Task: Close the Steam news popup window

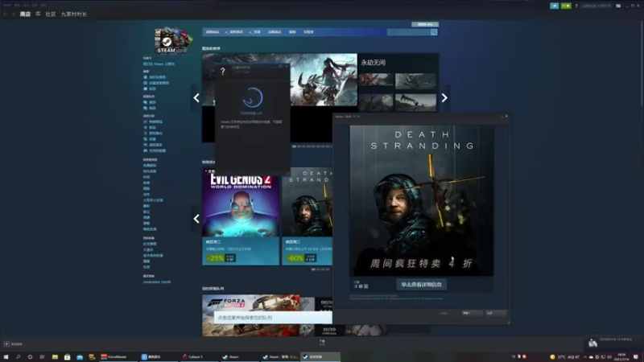Action: pos(506,117)
